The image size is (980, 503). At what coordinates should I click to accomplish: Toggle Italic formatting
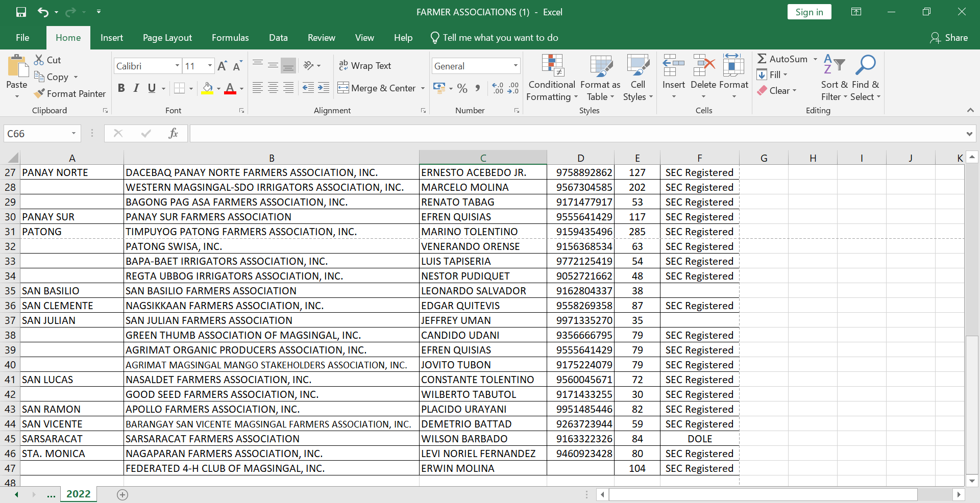(x=136, y=88)
